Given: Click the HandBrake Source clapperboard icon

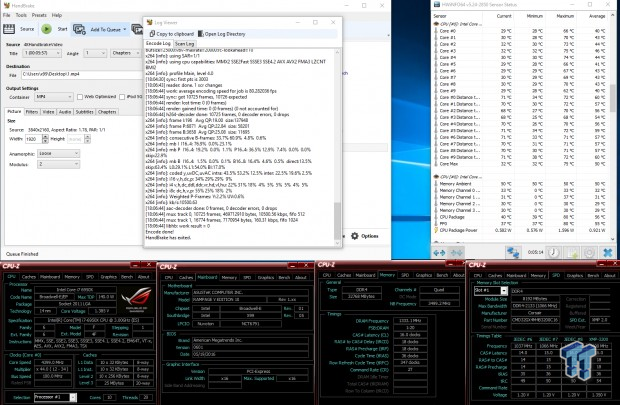Looking at the screenshot, I should (x=9, y=29).
